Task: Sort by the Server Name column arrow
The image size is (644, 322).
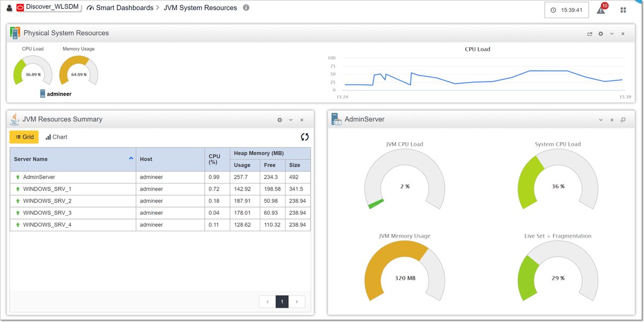Action: (131, 158)
